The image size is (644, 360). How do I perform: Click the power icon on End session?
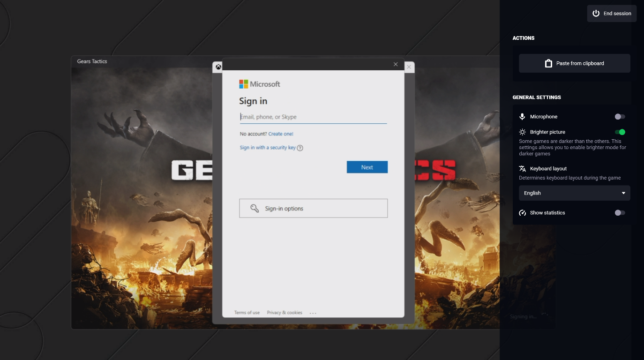(x=596, y=13)
